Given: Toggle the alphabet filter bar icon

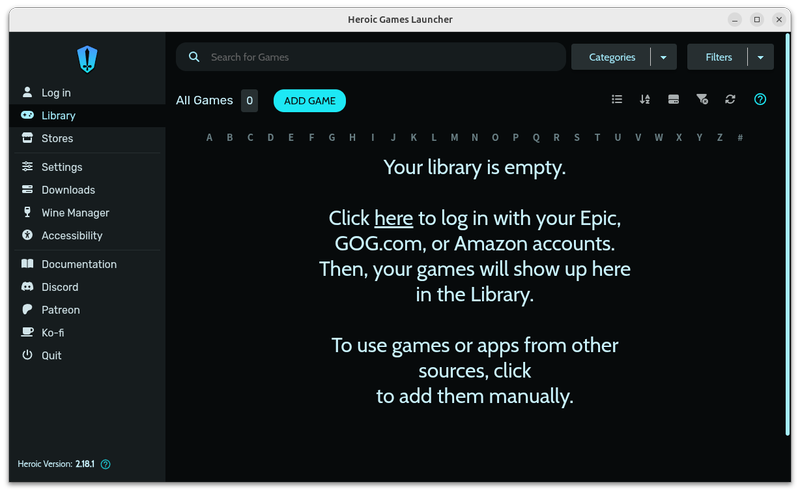Looking at the screenshot, I should [702, 99].
